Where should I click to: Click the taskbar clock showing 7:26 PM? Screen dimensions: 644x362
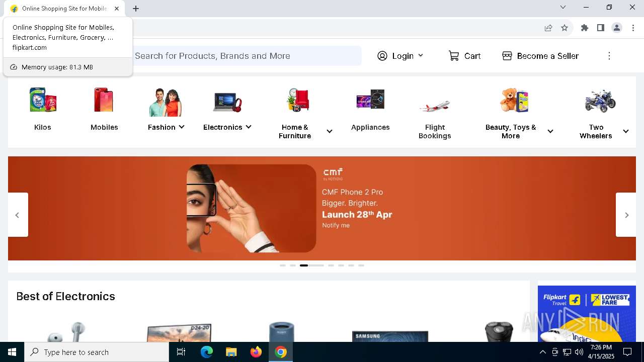coord(601,352)
